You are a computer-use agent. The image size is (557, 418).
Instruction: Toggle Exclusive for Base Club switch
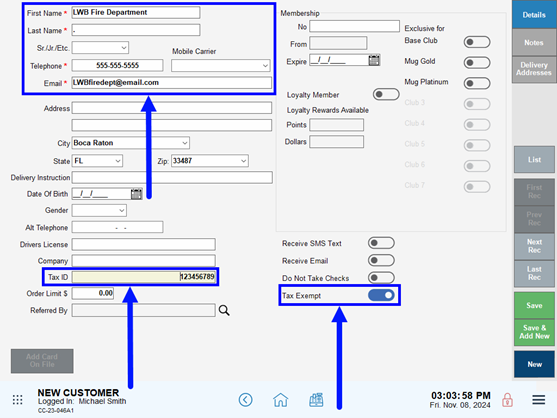pos(477,42)
